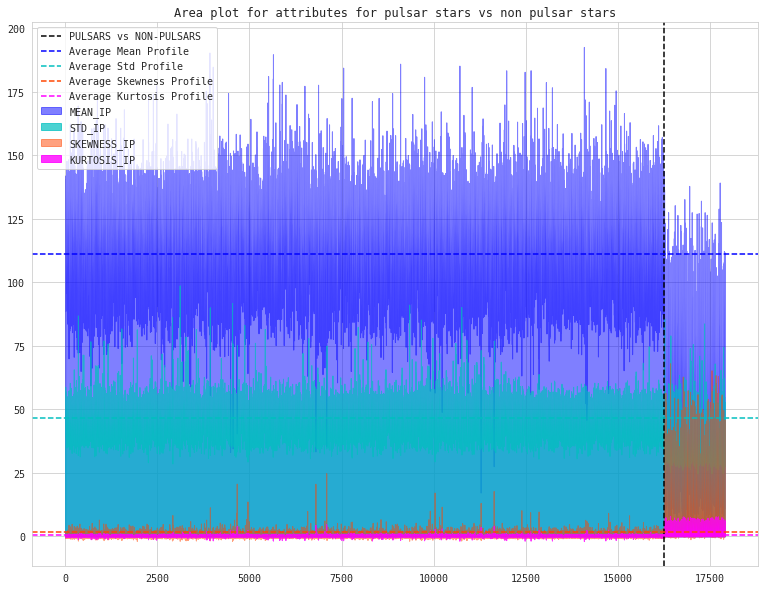The height and width of the screenshot is (590, 764).
Task: Click the y-axis tick label 125
Action: point(17,220)
